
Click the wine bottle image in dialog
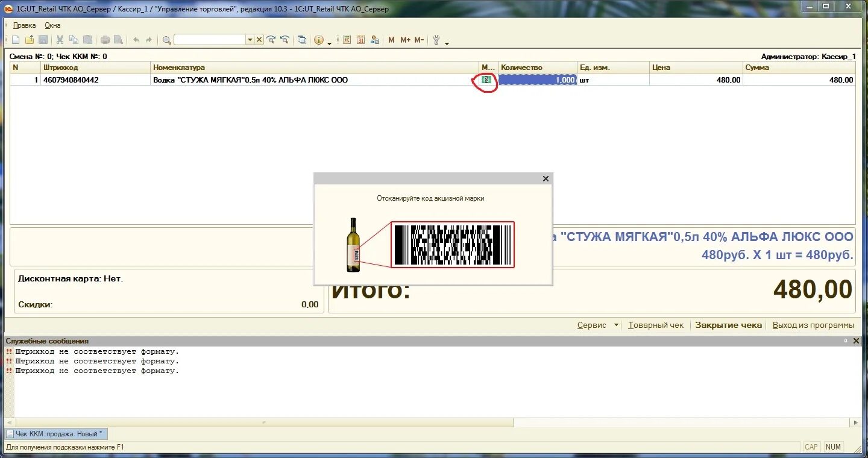353,245
